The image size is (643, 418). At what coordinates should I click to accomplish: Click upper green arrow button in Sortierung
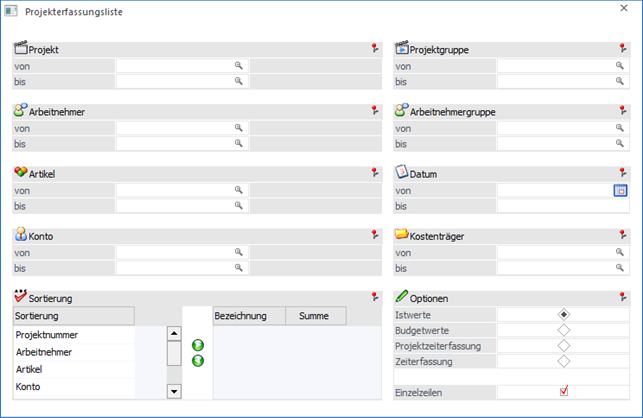[198, 345]
